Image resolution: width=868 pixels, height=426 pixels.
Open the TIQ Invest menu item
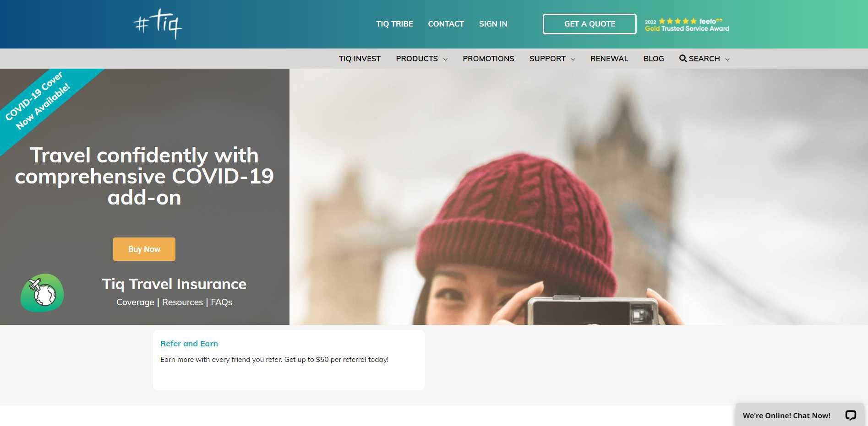point(360,59)
